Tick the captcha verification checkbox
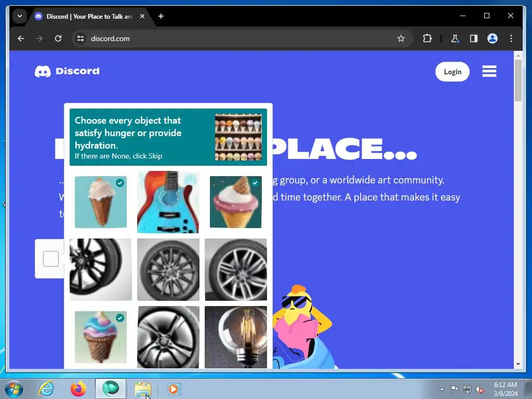This screenshot has width=532, height=399. 51,259
